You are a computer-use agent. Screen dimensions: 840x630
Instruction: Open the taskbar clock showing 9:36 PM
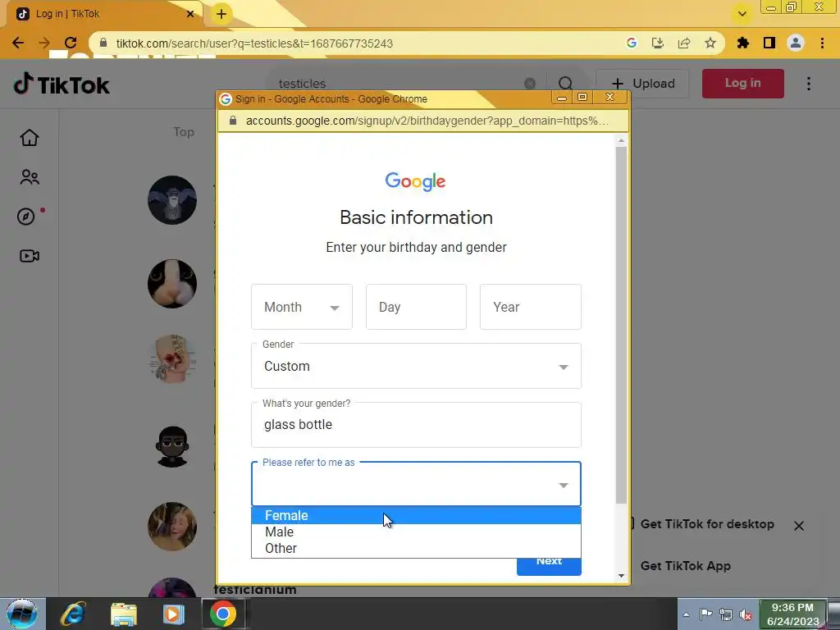click(x=792, y=614)
